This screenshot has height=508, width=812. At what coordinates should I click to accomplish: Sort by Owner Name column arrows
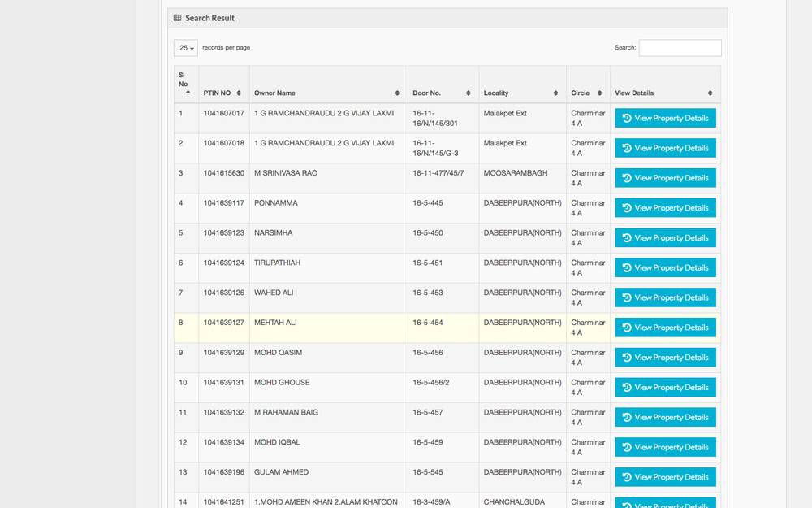(397, 93)
